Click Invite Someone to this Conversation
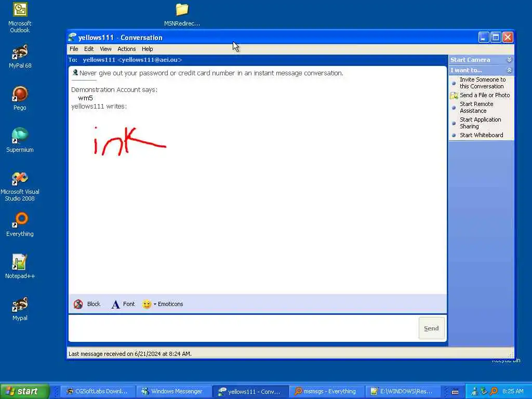Image resolution: width=532 pixels, height=399 pixels. tap(483, 83)
